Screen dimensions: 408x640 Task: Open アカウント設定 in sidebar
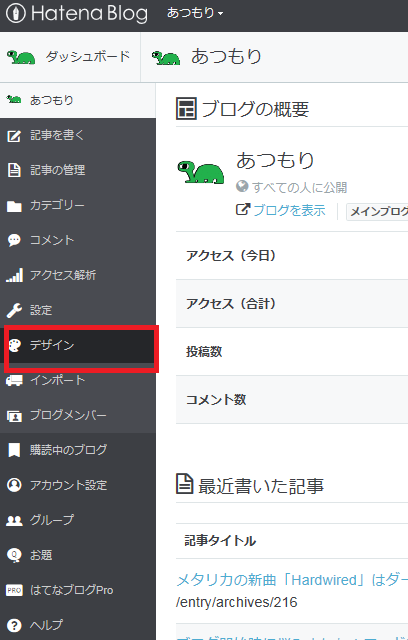pyautogui.click(x=78, y=485)
